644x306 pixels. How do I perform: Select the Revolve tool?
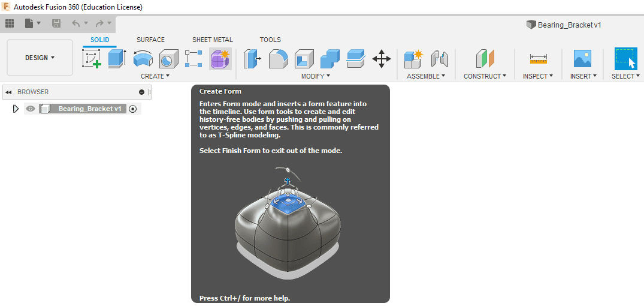[143, 59]
